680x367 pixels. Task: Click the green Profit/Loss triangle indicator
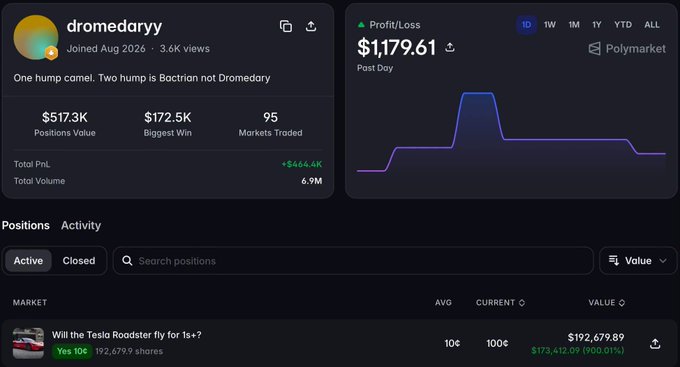(x=361, y=25)
